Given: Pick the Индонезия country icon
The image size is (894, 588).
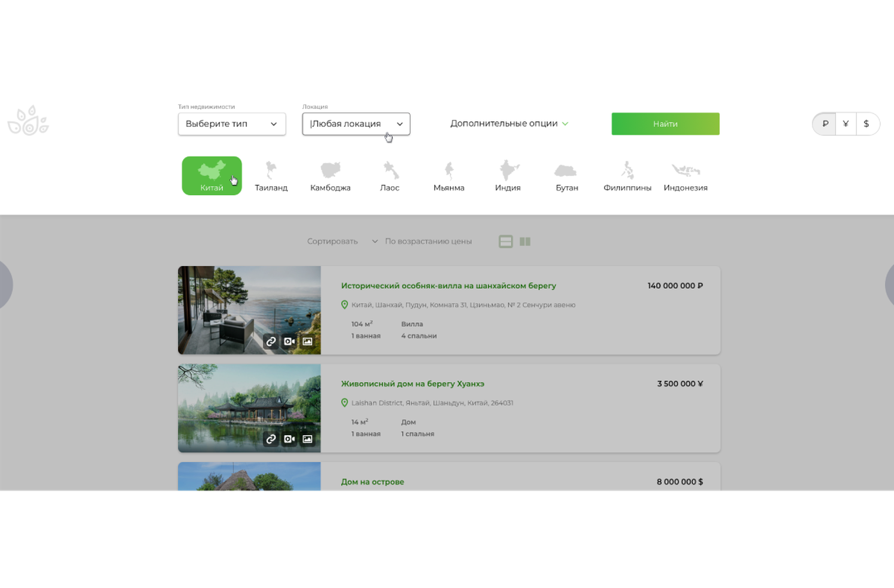Looking at the screenshot, I should pos(686,170).
